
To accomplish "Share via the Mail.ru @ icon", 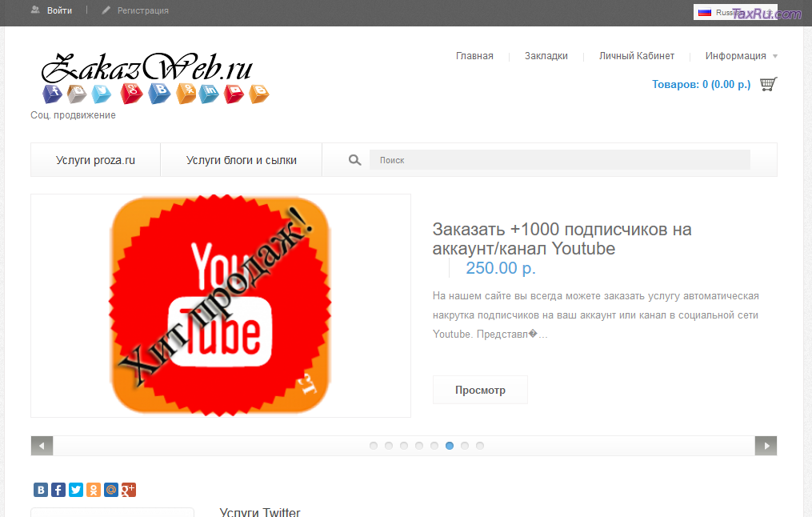I will click(x=111, y=490).
